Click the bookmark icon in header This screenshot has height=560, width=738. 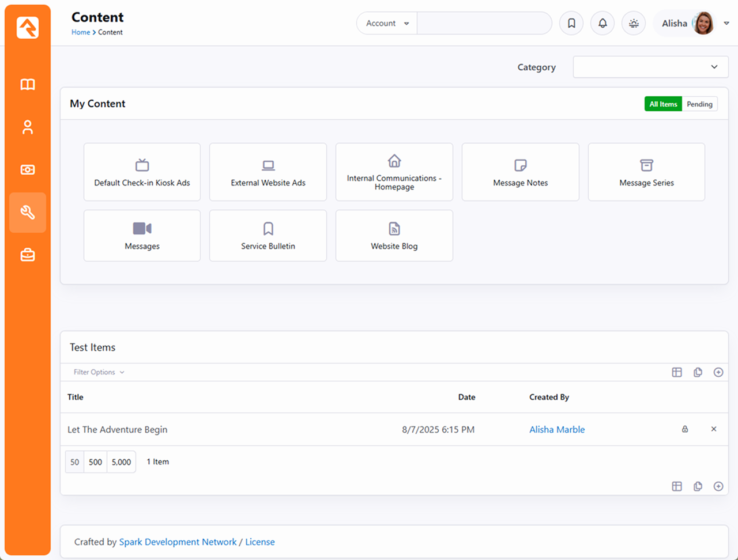coord(571,24)
